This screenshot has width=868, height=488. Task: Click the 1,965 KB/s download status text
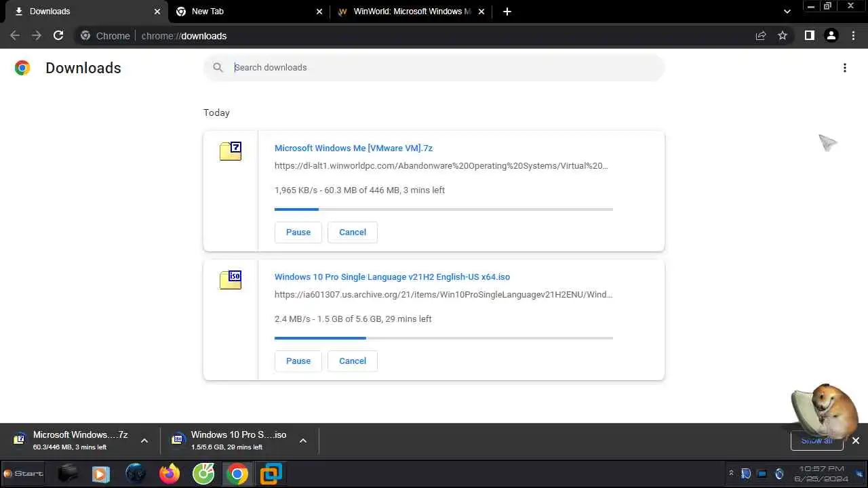pos(359,190)
